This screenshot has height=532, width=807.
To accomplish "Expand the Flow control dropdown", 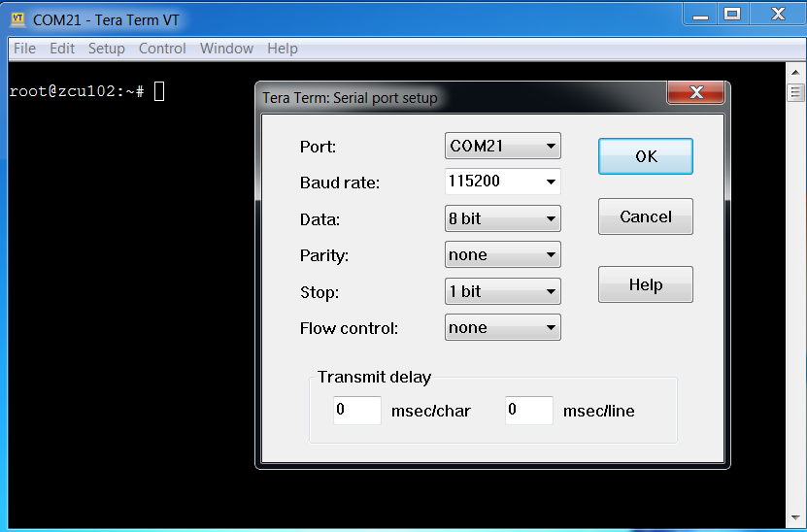I will (x=503, y=327).
